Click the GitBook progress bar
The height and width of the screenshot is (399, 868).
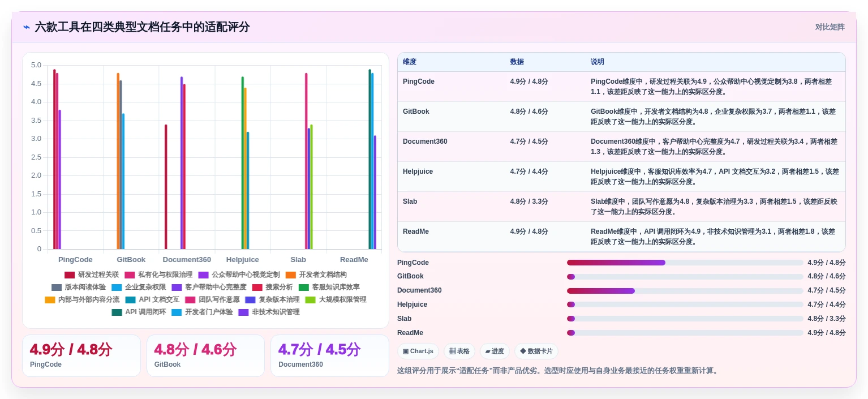pos(685,277)
